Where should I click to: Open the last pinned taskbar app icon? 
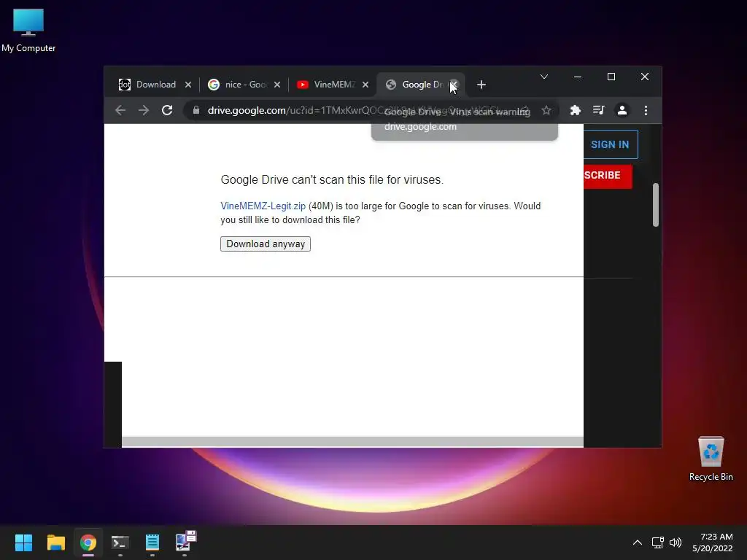[x=185, y=542]
